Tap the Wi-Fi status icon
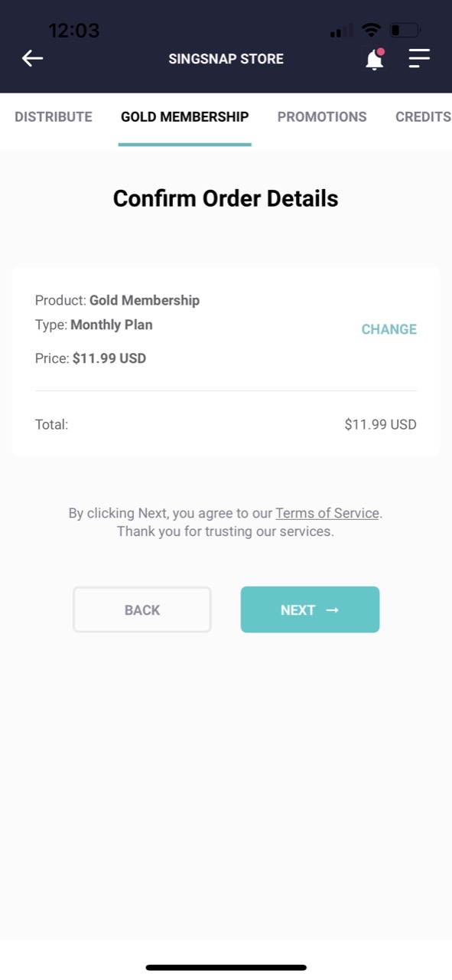452x980 pixels. [372, 31]
